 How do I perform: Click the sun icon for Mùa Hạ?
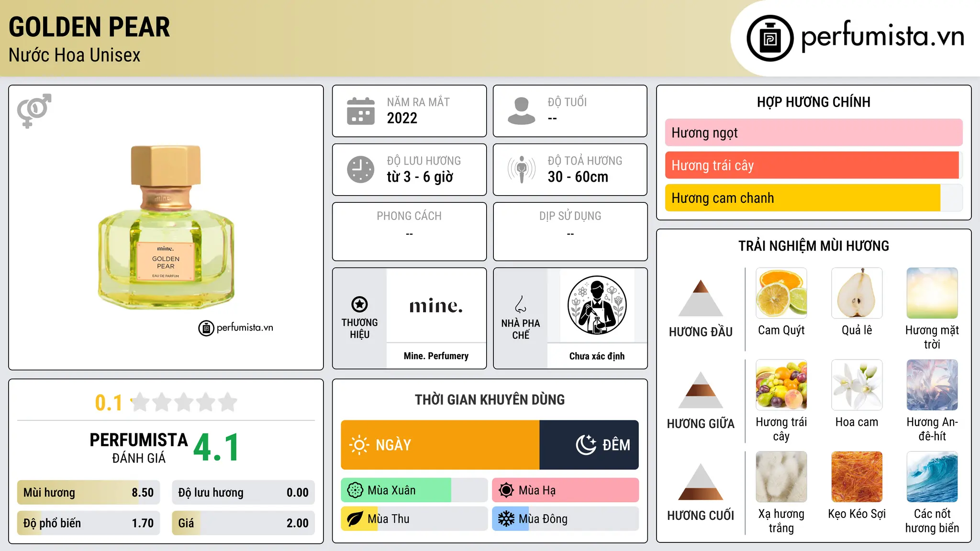pos(506,490)
